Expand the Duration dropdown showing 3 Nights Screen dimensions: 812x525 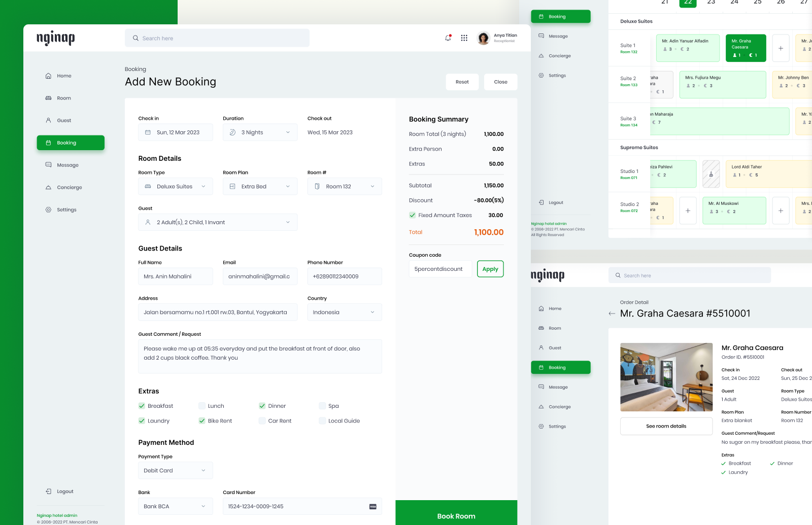pyautogui.click(x=260, y=132)
